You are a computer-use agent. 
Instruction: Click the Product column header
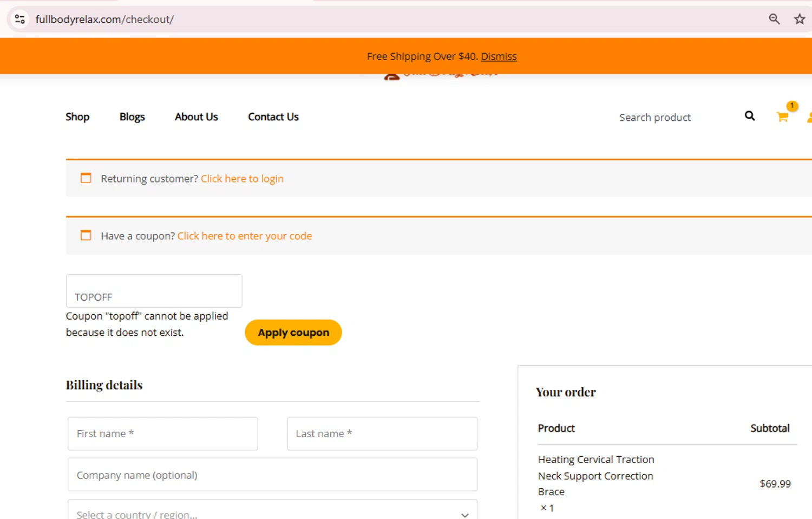click(556, 428)
